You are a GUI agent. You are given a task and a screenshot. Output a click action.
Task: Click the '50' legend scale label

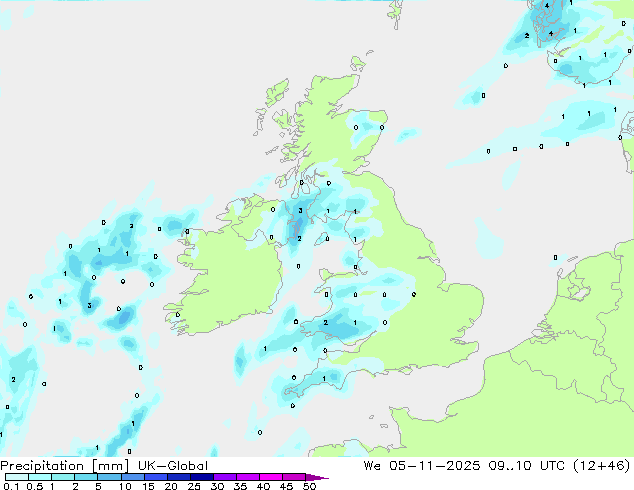tap(309, 486)
